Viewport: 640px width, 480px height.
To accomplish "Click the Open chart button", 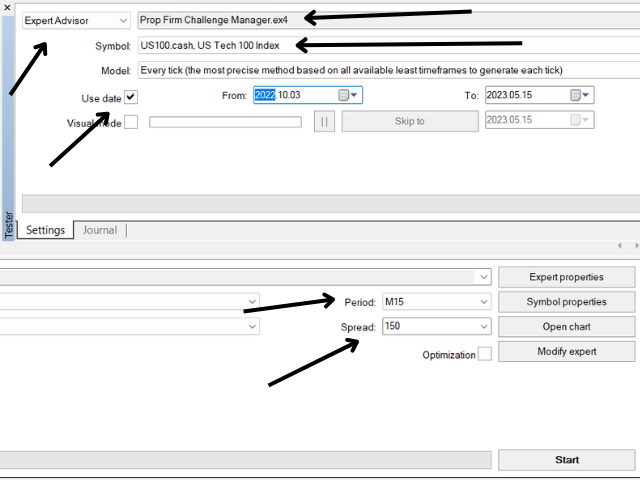I will pos(567,327).
